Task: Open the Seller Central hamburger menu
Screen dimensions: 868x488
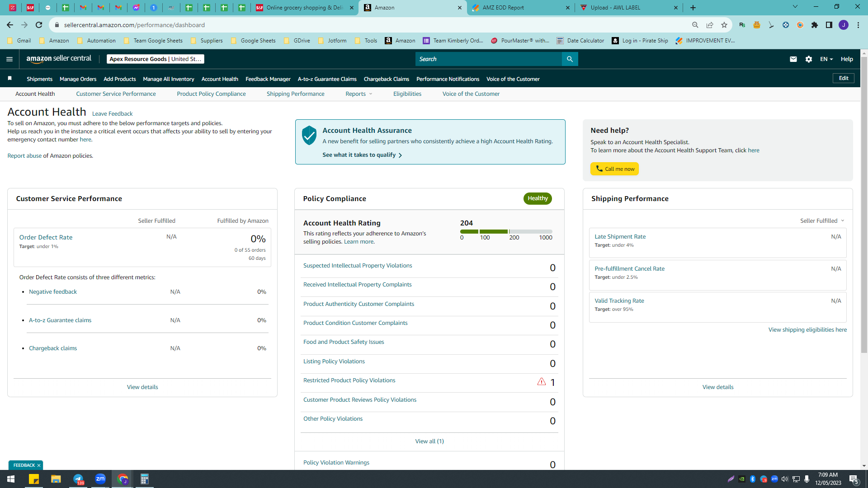Action: pyautogui.click(x=9, y=59)
